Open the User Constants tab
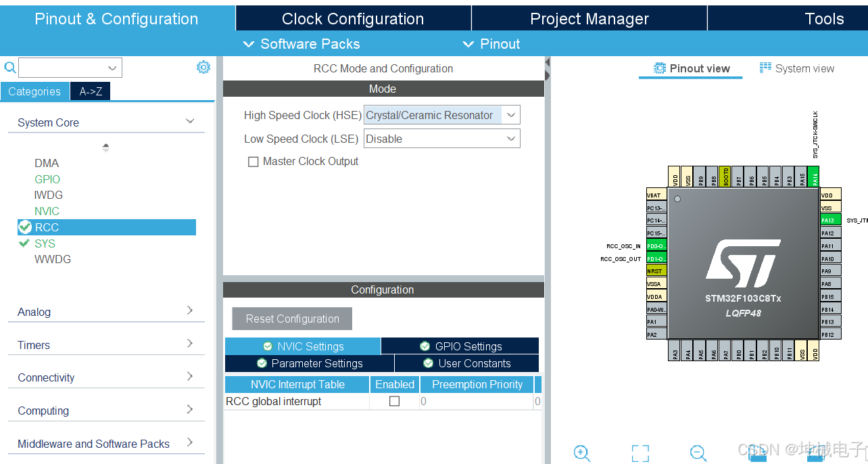Viewport: 868px width, 464px height. pos(467,363)
